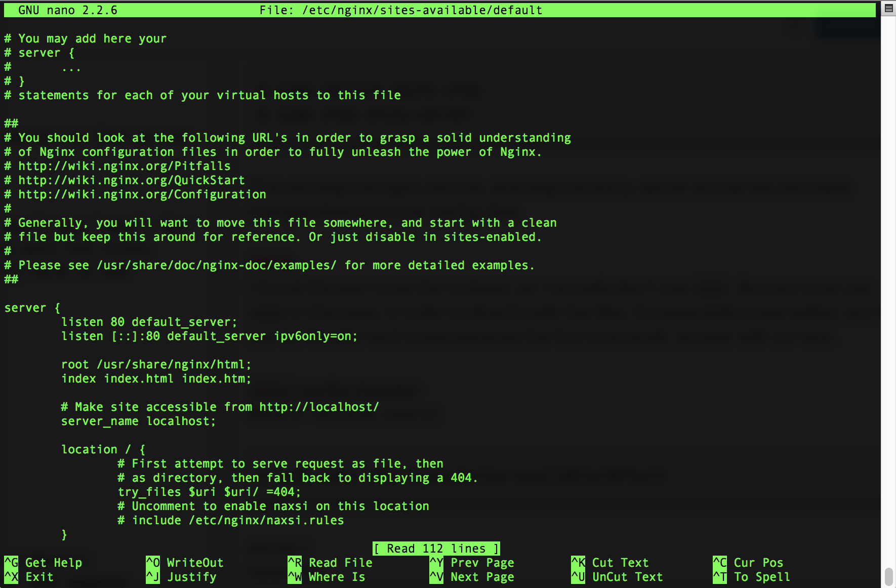Click the Read 112 lines status message

(436, 549)
